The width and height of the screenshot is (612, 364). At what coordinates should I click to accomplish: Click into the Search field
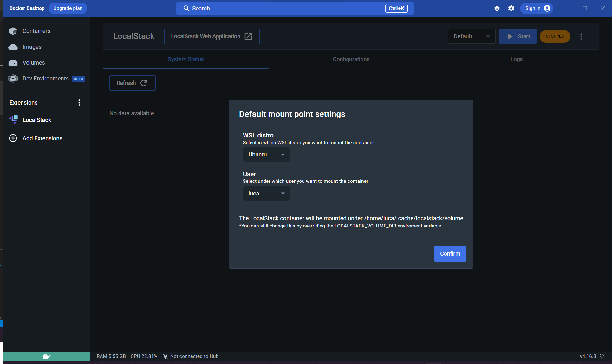(285, 9)
